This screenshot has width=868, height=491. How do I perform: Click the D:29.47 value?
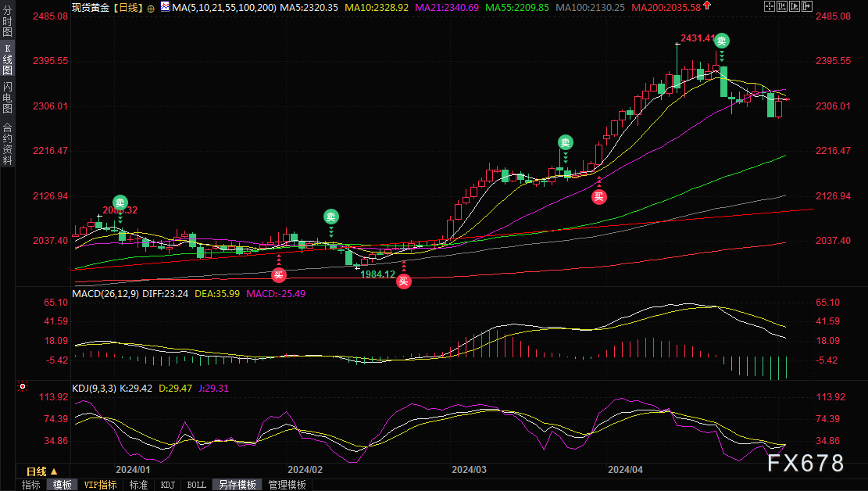(x=176, y=389)
